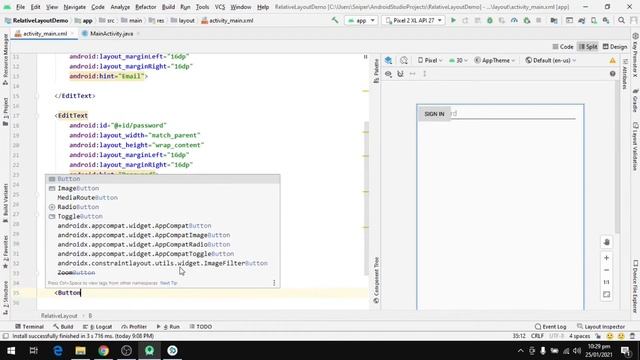Viewport: 640px width, 360px height.
Task: Open the Palette panel in designer
Action: (x=376, y=71)
